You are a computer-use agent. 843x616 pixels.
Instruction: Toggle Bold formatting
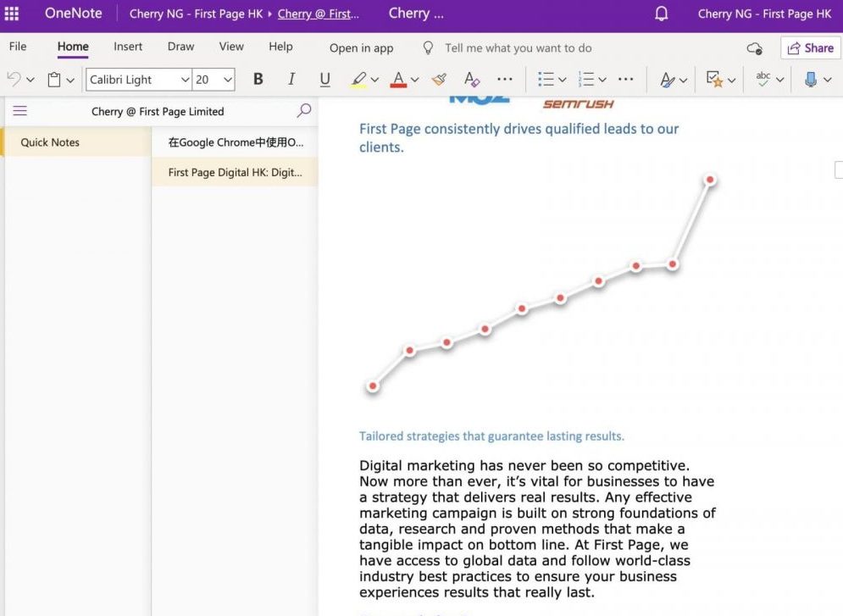click(x=258, y=79)
